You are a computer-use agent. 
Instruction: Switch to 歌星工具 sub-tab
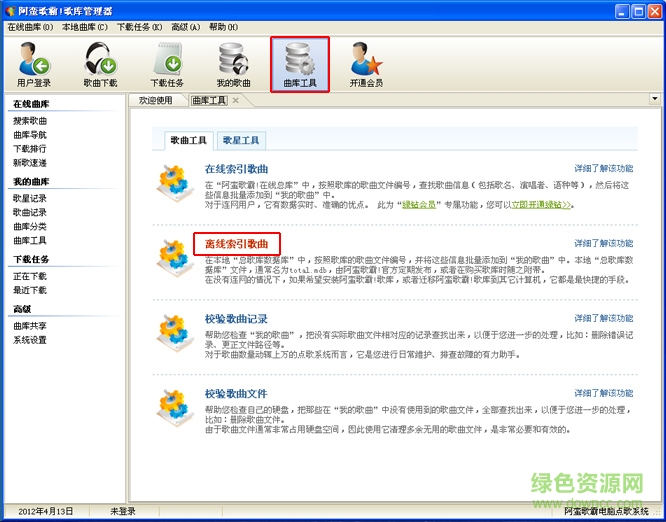pos(241,141)
